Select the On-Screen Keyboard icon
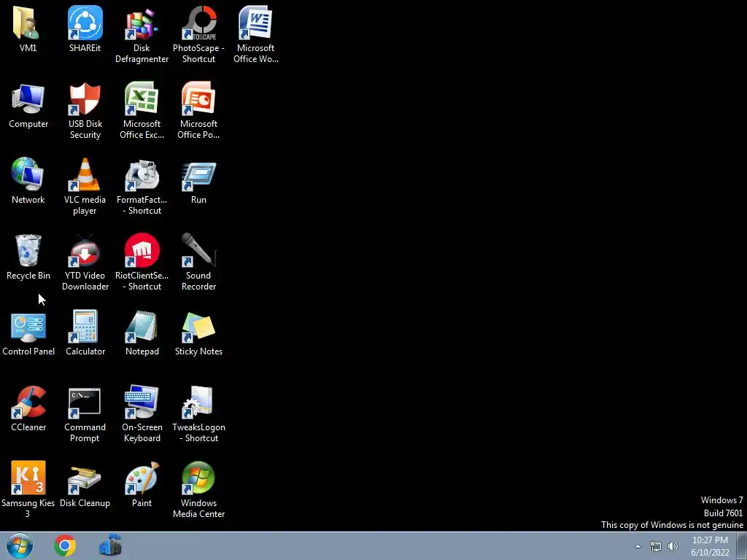The width and height of the screenshot is (747, 560). tap(142, 402)
